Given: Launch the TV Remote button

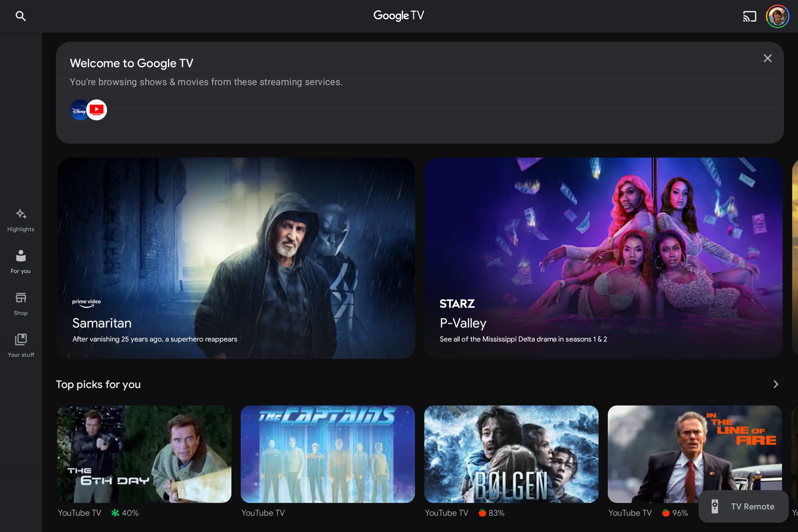Looking at the screenshot, I should pos(743,506).
